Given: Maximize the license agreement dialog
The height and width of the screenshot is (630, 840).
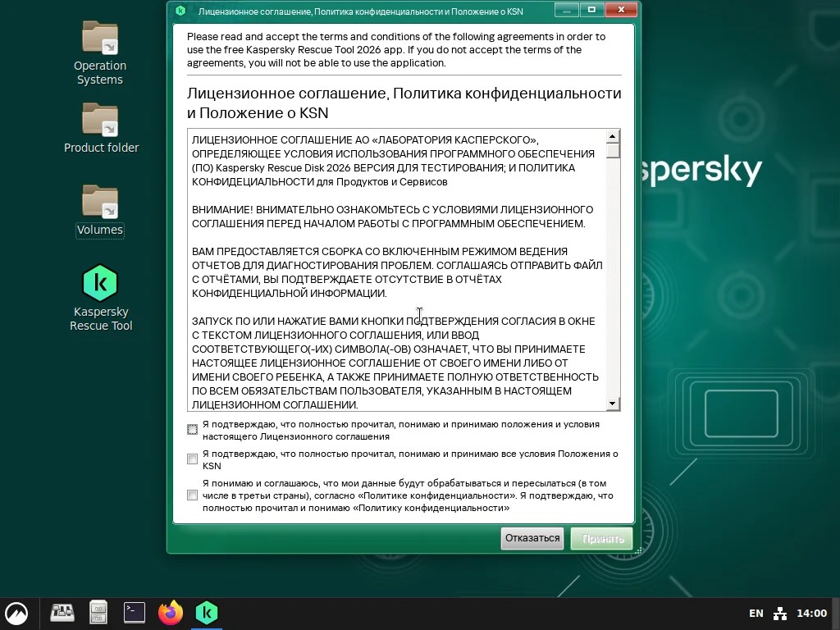Looking at the screenshot, I should point(591,10).
